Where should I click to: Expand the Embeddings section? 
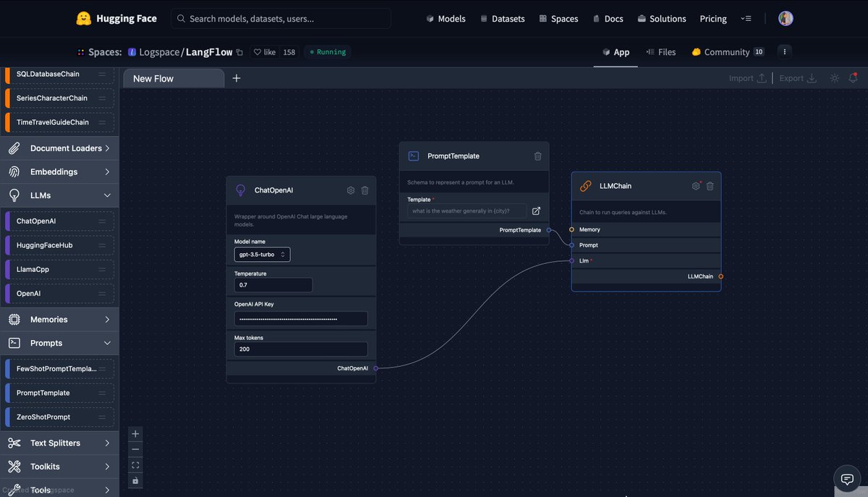pyautogui.click(x=59, y=172)
